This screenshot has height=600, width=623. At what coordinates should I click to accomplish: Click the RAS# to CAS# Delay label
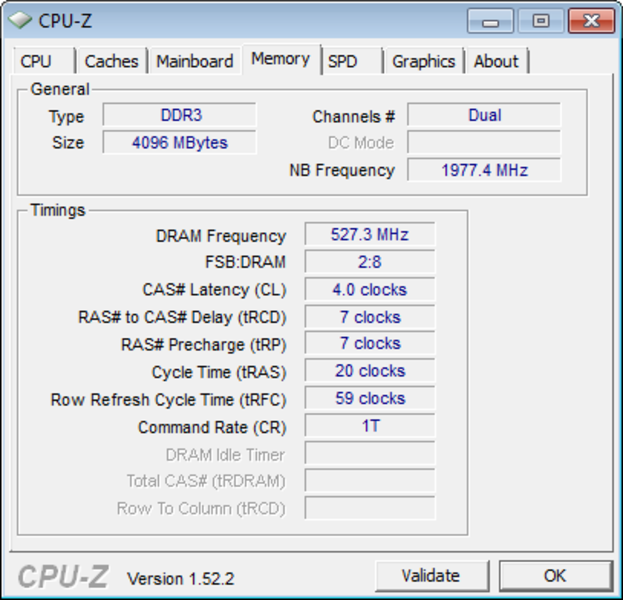[182, 317]
